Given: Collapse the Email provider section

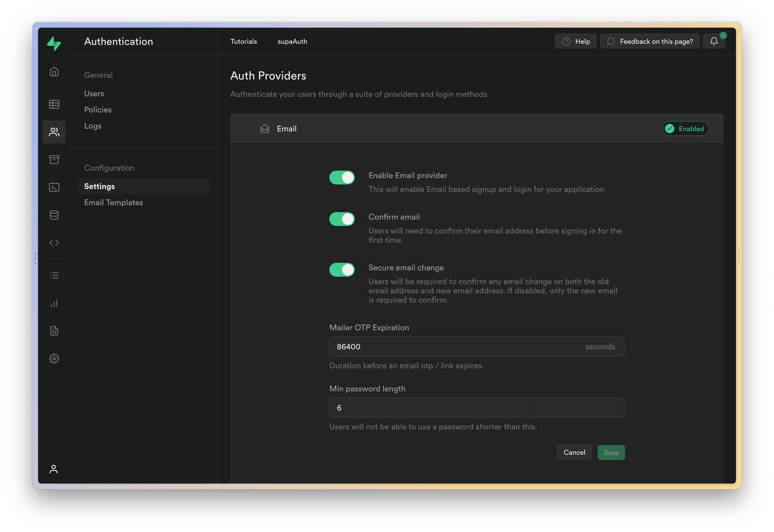Looking at the screenshot, I should click(249, 129).
